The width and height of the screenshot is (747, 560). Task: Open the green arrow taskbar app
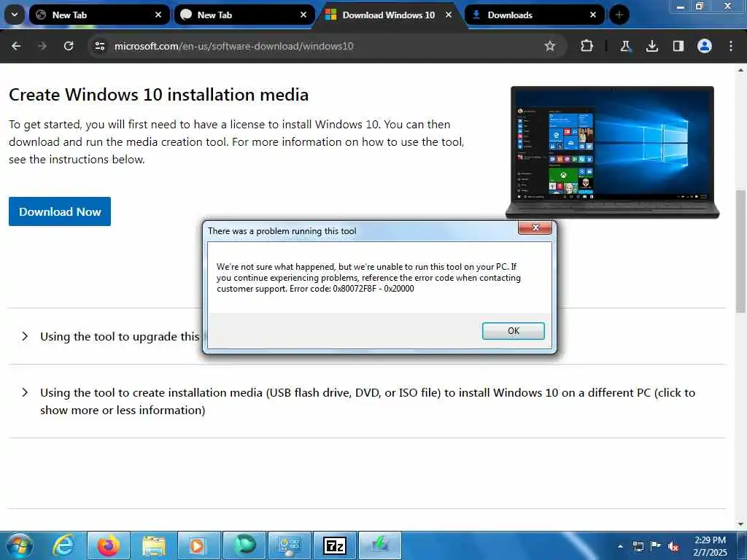coord(380,545)
